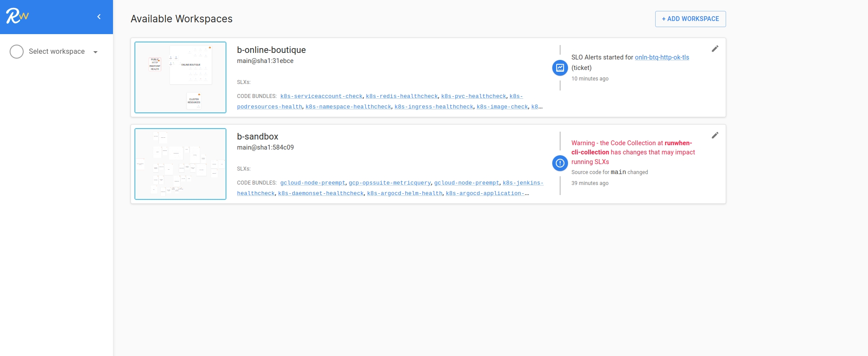Open the Select workspace dropdown
Image resolution: width=868 pixels, height=356 pixels.
tap(56, 52)
